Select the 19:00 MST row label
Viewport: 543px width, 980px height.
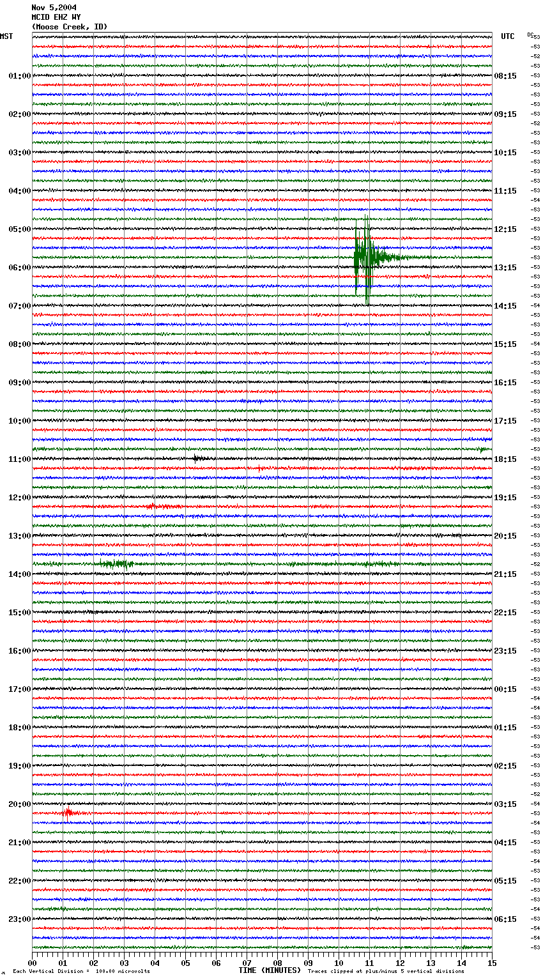click(x=20, y=766)
